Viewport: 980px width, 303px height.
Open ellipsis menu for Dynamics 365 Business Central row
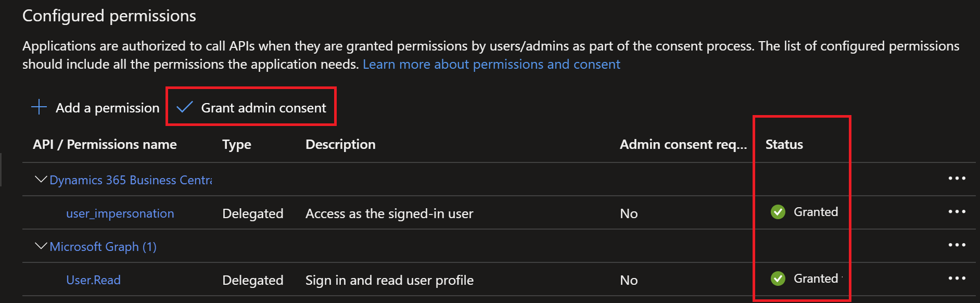point(957,179)
